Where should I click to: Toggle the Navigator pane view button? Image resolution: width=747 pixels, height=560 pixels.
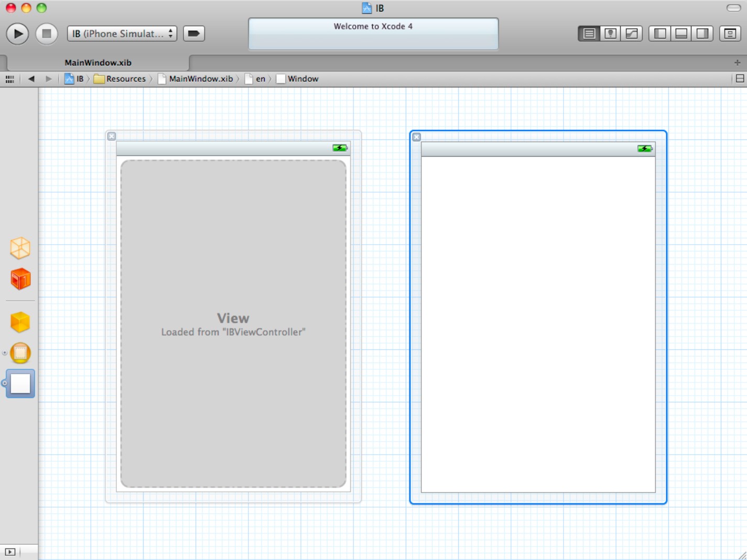click(660, 34)
